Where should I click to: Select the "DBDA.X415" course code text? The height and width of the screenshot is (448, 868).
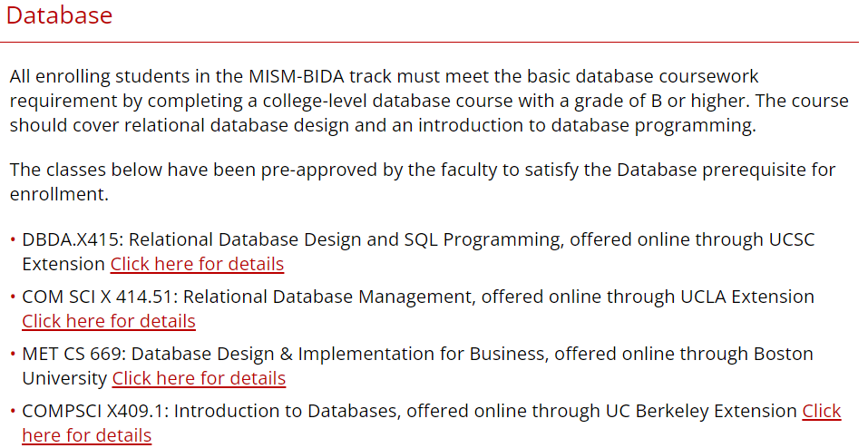(71, 239)
